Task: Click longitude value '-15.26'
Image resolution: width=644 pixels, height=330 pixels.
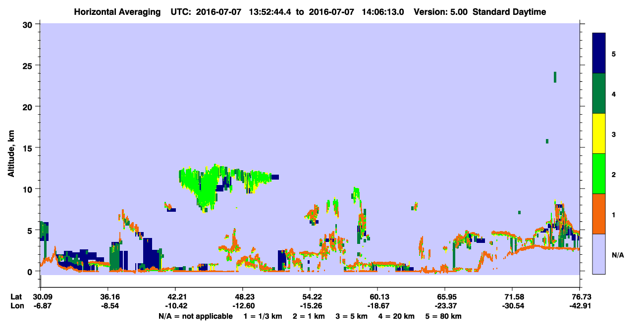Action: click(310, 306)
